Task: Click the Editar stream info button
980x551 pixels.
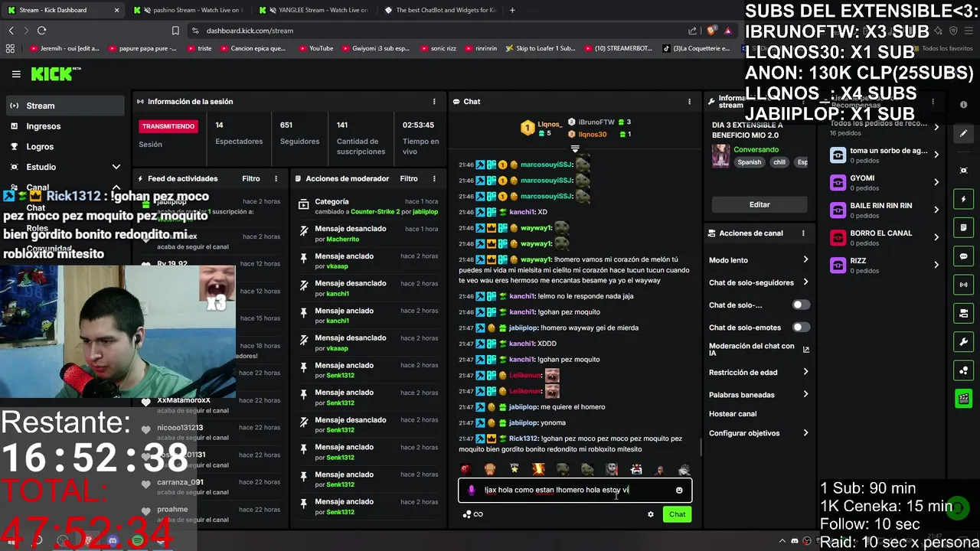Action: pyautogui.click(x=759, y=204)
